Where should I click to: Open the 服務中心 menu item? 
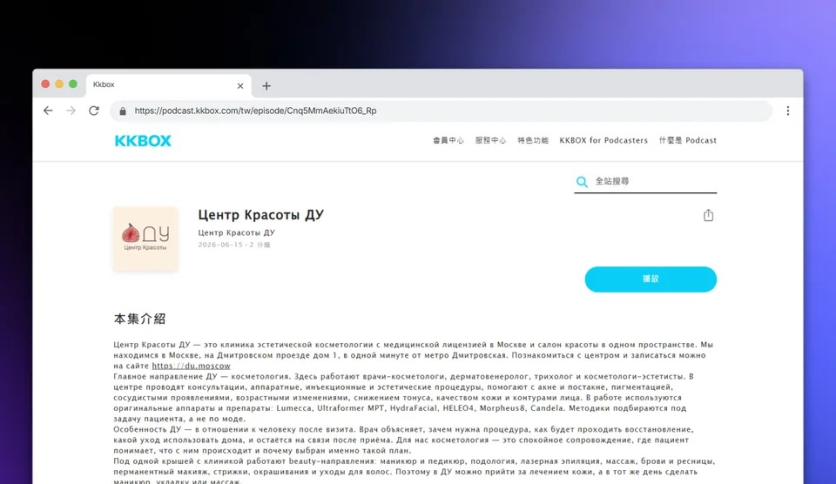pyautogui.click(x=491, y=140)
